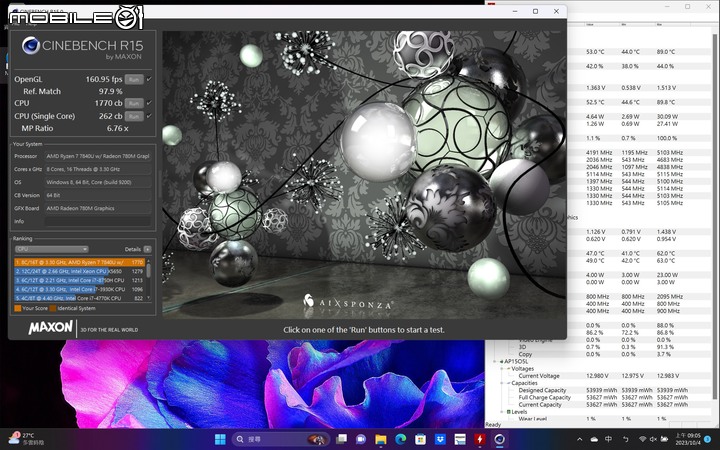Select the AMD Ryzen 7 7840U ranking entry

[79, 262]
